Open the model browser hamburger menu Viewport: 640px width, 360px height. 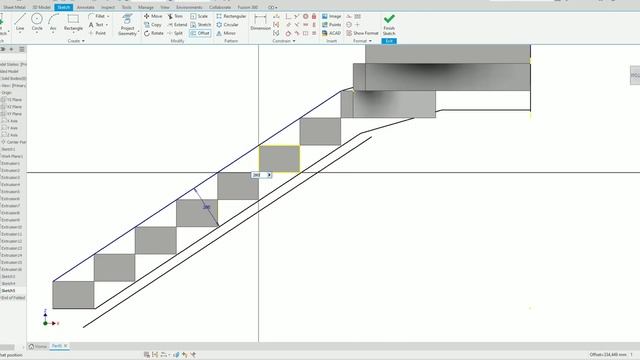coord(22,49)
